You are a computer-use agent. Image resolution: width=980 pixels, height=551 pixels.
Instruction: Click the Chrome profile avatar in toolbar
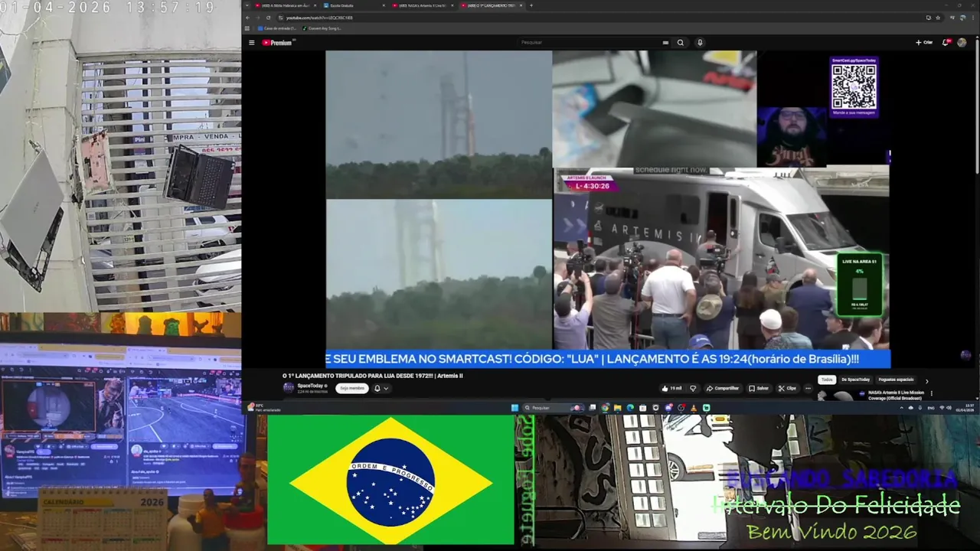[962, 18]
